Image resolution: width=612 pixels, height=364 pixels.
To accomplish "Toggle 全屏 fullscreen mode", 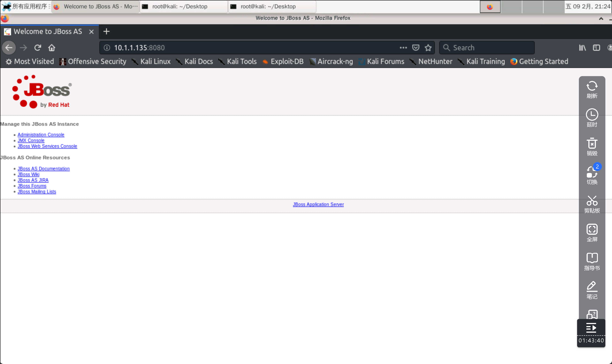I will pos(592,233).
